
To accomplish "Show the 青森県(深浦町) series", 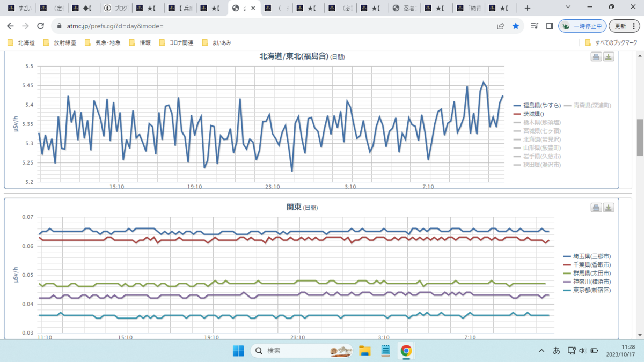I will coord(587,105).
